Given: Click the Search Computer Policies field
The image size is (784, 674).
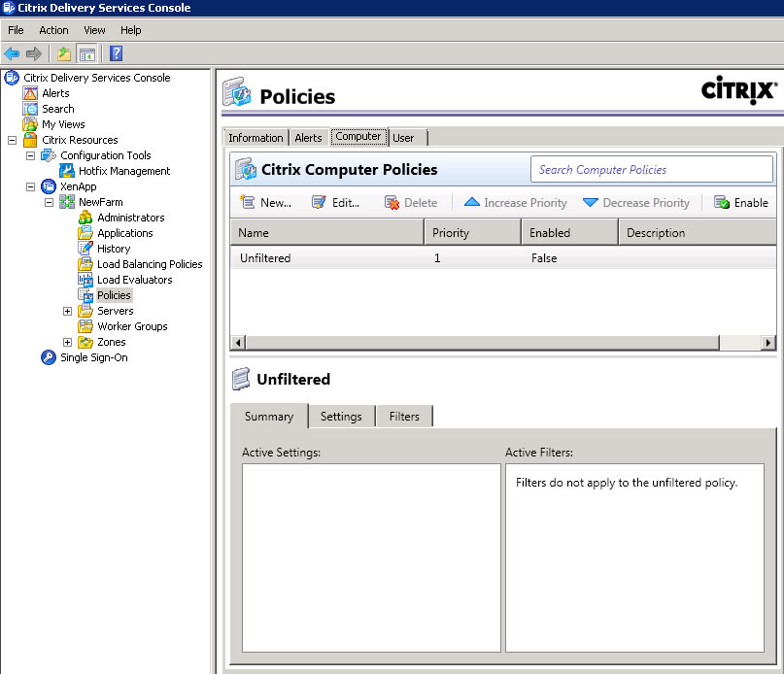Looking at the screenshot, I should pyautogui.click(x=652, y=170).
